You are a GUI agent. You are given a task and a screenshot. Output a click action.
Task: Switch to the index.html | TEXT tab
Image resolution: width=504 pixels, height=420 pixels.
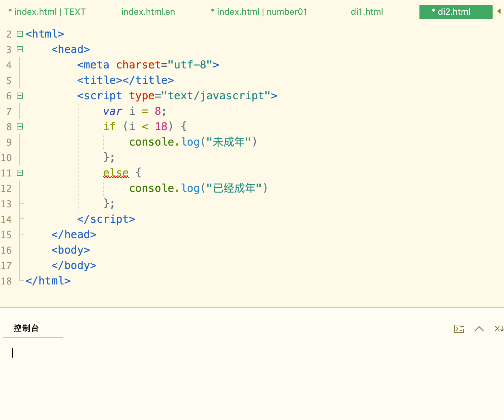(x=47, y=12)
